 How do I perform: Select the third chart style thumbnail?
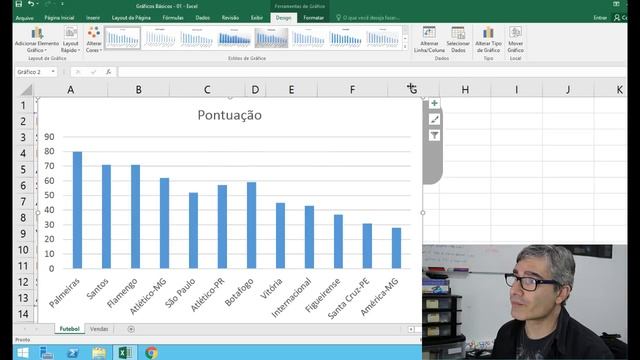pyautogui.click(x=197, y=38)
